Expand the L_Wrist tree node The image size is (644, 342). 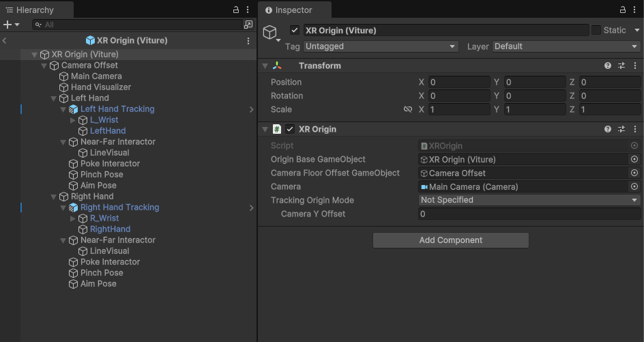(x=74, y=120)
